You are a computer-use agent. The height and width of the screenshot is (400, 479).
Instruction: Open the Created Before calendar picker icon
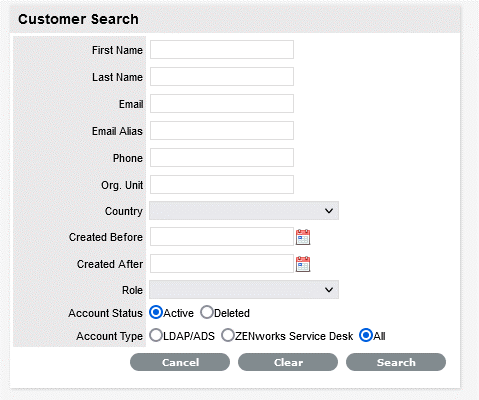(303, 237)
